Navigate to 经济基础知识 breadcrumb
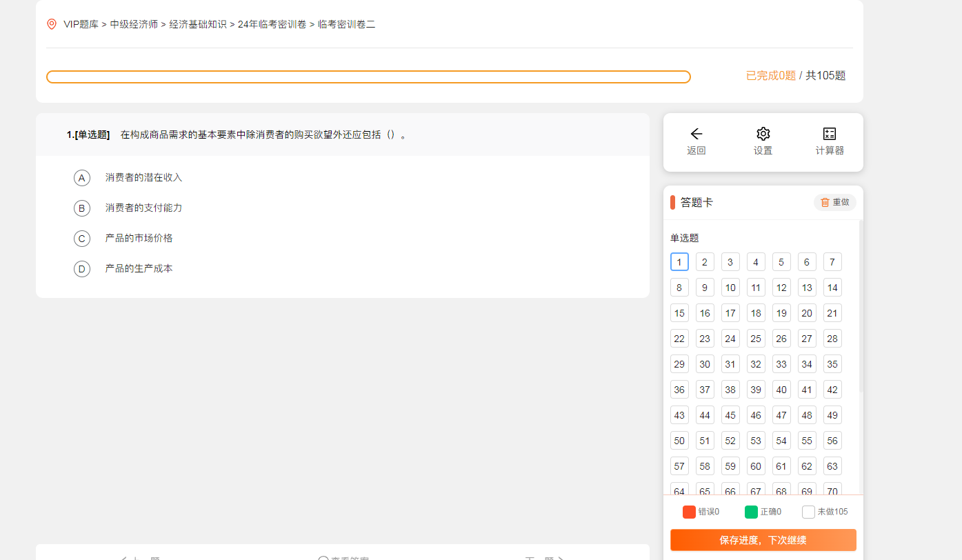This screenshot has height=560, width=962. (198, 24)
